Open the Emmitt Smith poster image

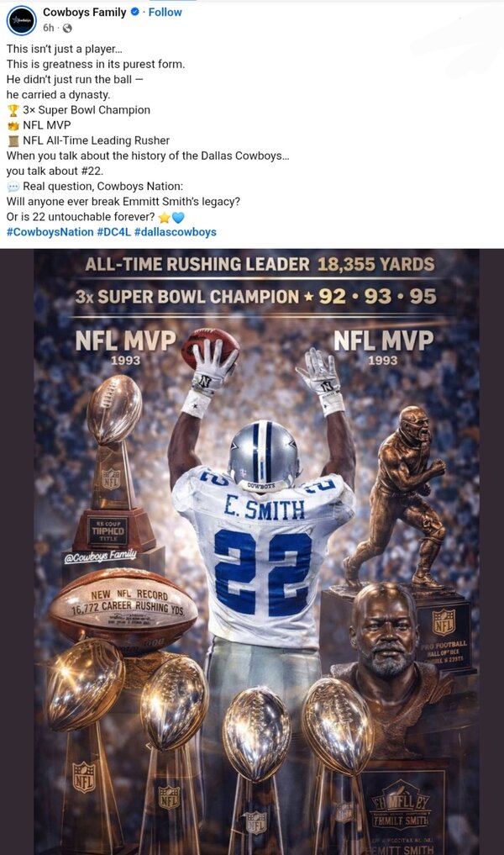tap(257, 552)
